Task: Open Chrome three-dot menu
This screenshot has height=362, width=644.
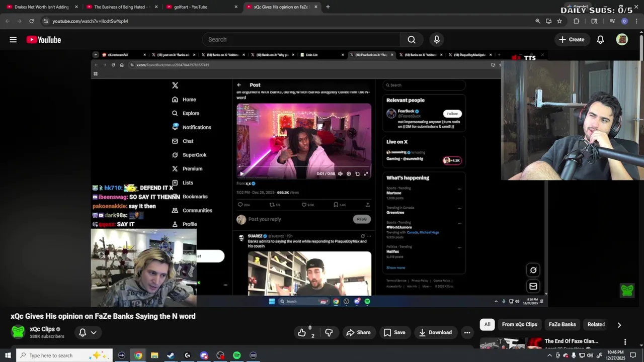Action: click(x=636, y=21)
